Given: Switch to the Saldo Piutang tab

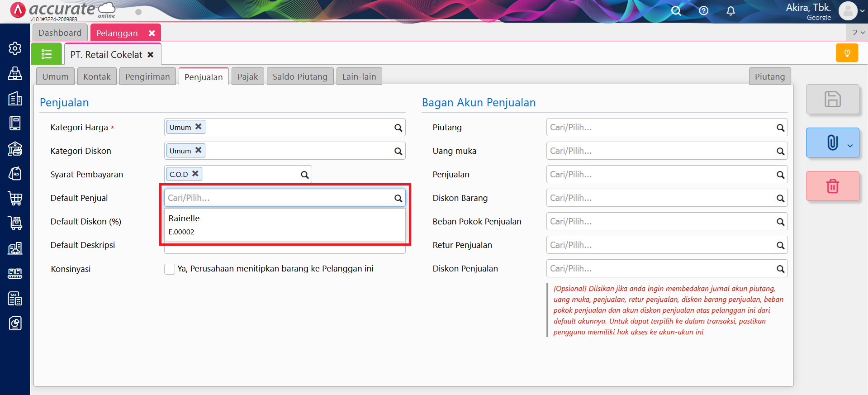Looking at the screenshot, I should (x=300, y=76).
